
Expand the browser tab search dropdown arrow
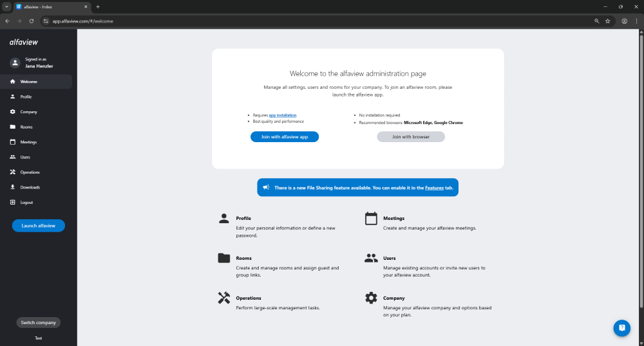click(6, 6)
